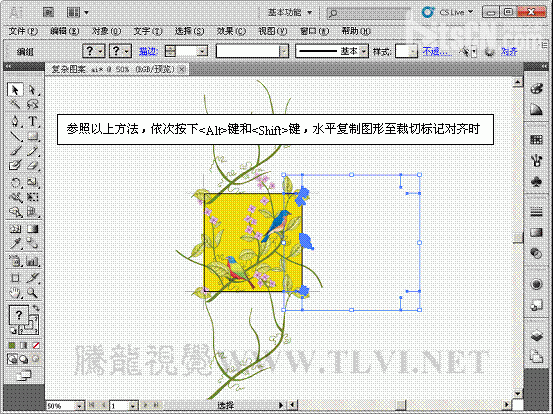The width and height of the screenshot is (553, 414).
Task: Open the 效果(C) menu
Action: pyautogui.click(x=231, y=31)
